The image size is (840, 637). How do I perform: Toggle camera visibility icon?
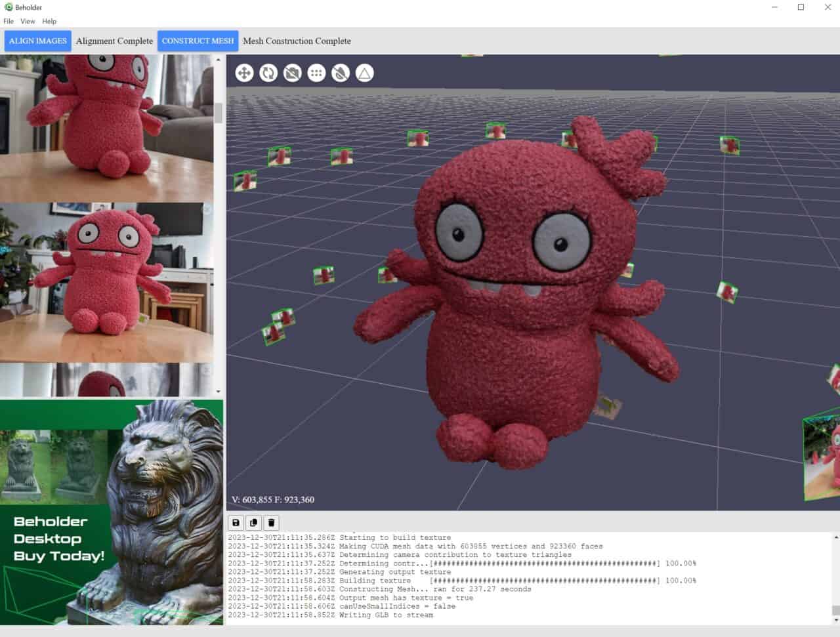(x=293, y=73)
